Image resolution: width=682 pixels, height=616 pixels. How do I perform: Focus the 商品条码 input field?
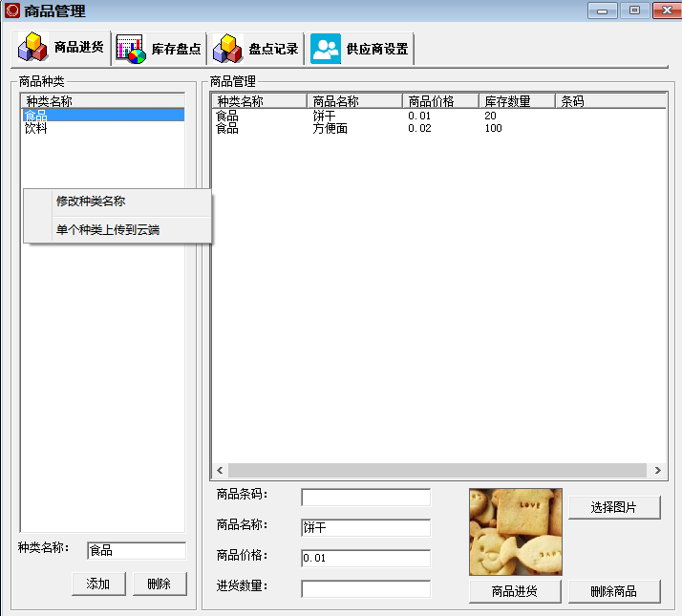pyautogui.click(x=366, y=497)
